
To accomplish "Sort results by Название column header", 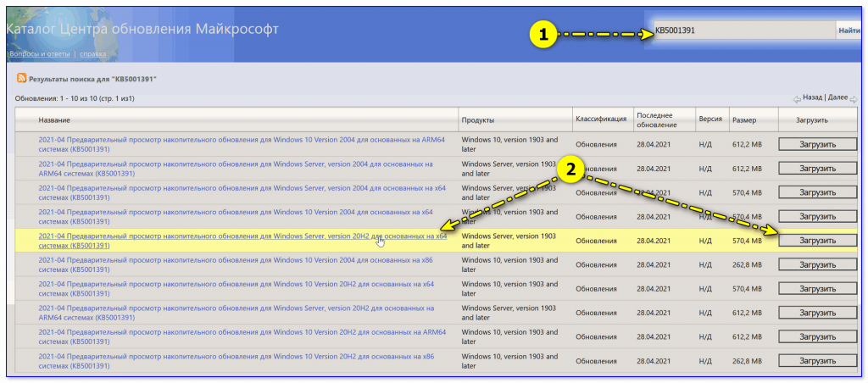I will pyautogui.click(x=54, y=120).
